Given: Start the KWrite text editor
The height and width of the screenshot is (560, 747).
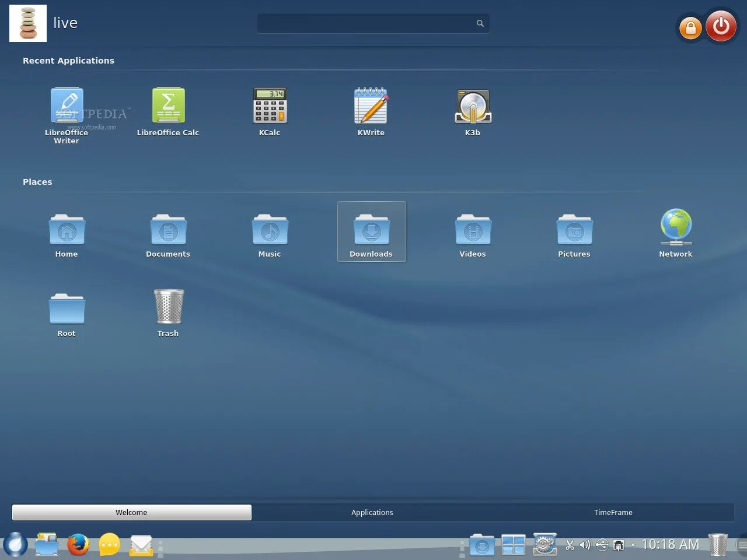Looking at the screenshot, I should (x=371, y=112).
